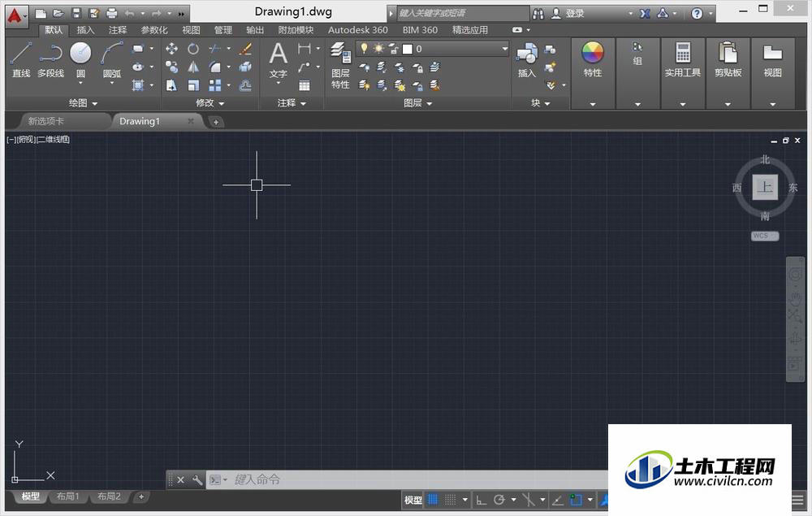Click the Erase tool icon

click(245, 50)
